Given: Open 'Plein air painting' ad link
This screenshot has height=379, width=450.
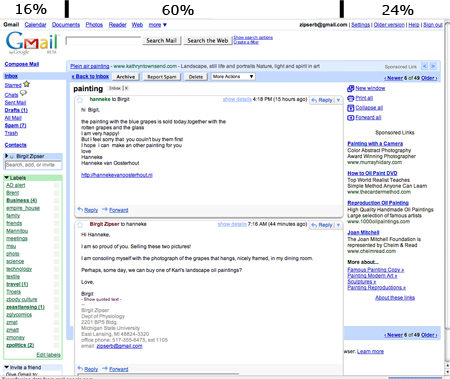Looking at the screenshot, I should [x=90, y=66].
